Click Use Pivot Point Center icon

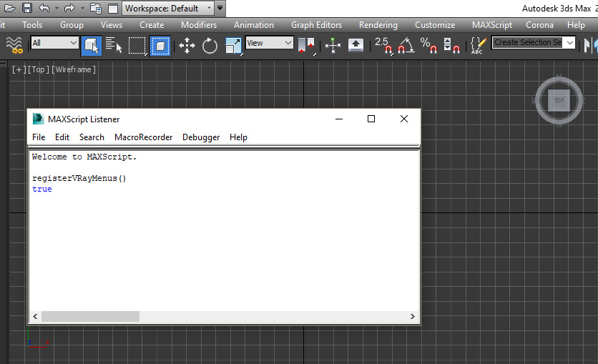click(307, 45)
